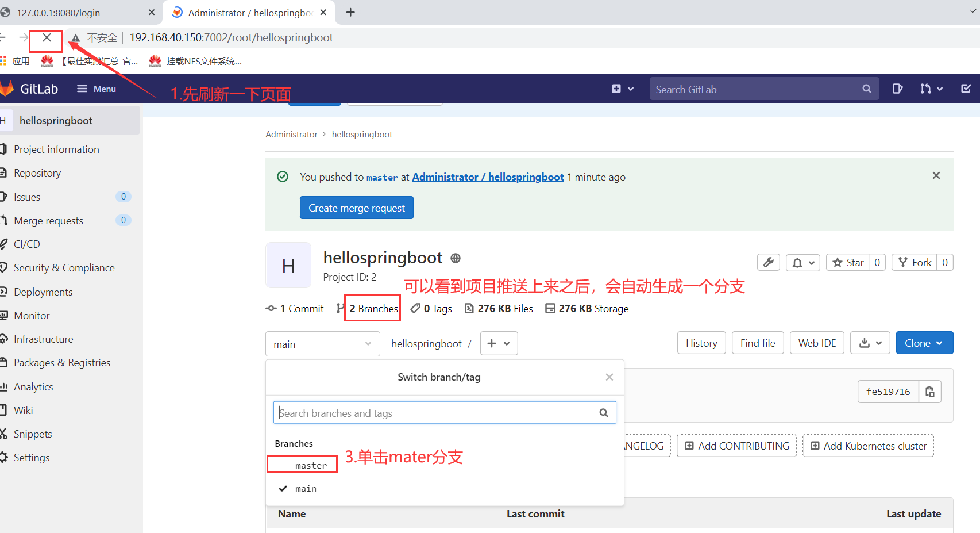This screenshot has width=980, height=533.
Task: Open the 0 Tags link
Action: click(431, 309)
